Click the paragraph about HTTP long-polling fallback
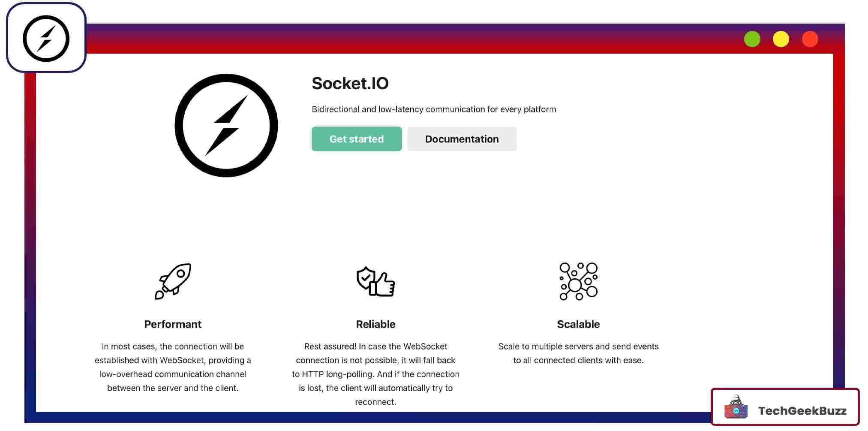Image resolution: width=868 pixels, height=431 pixels. point(375,374)
